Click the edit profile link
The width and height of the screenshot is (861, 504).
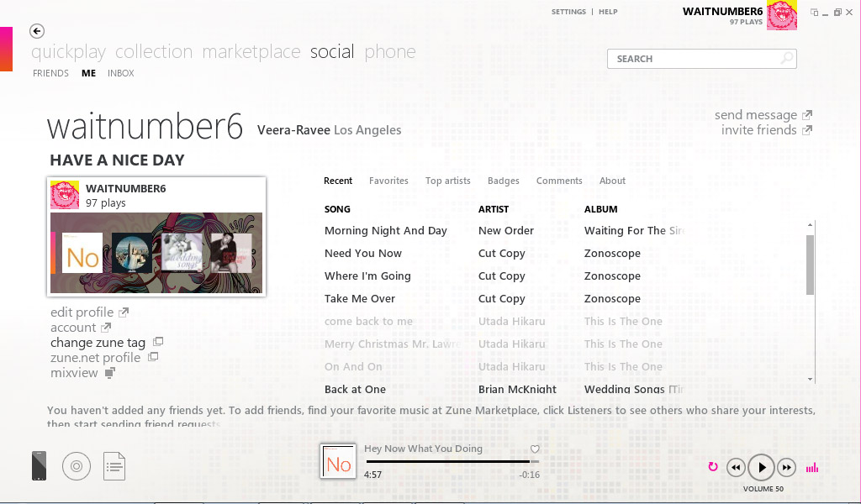coord(82,312)
